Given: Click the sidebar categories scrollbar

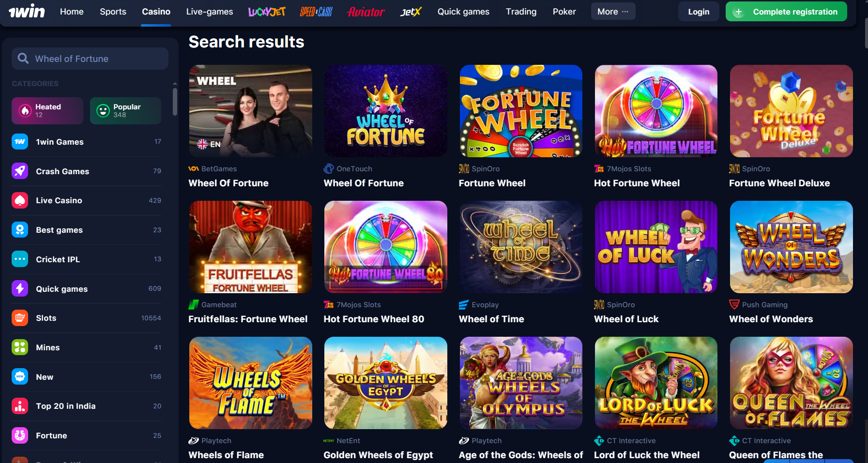Looking at the screenshot, I should [175, 101].
